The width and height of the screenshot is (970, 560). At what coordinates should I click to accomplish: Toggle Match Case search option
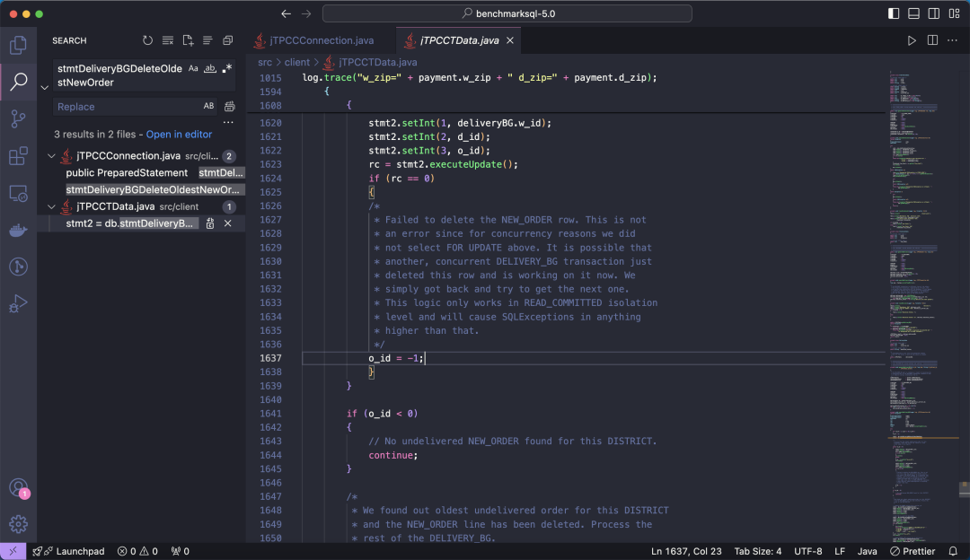193,68
